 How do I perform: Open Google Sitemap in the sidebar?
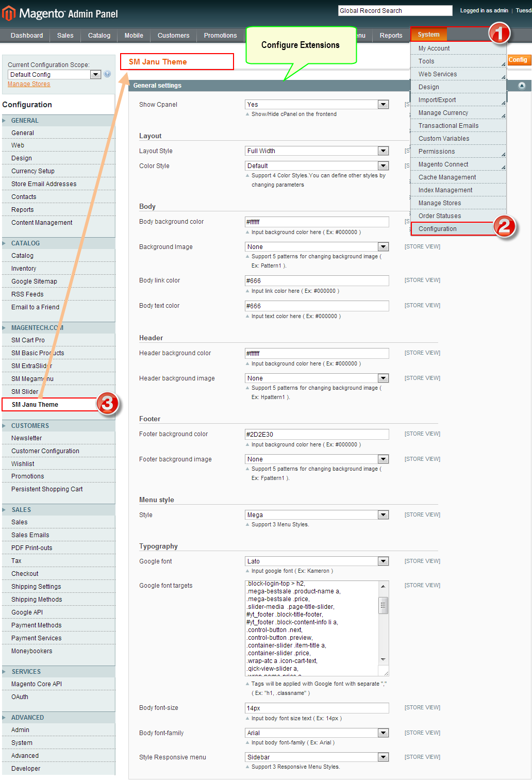(x=34, y=281)
